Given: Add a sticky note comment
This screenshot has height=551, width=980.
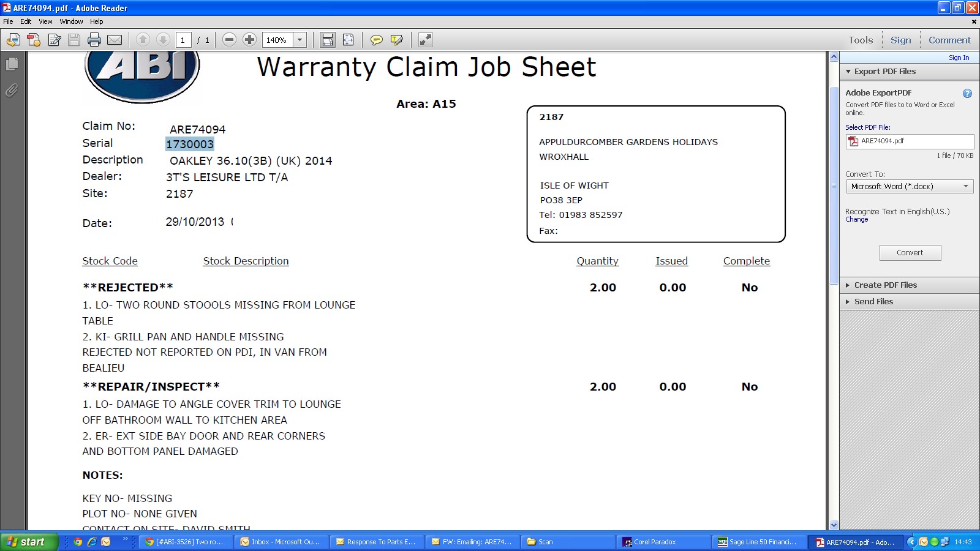Looking at the screenshot, I should (376, 40).
